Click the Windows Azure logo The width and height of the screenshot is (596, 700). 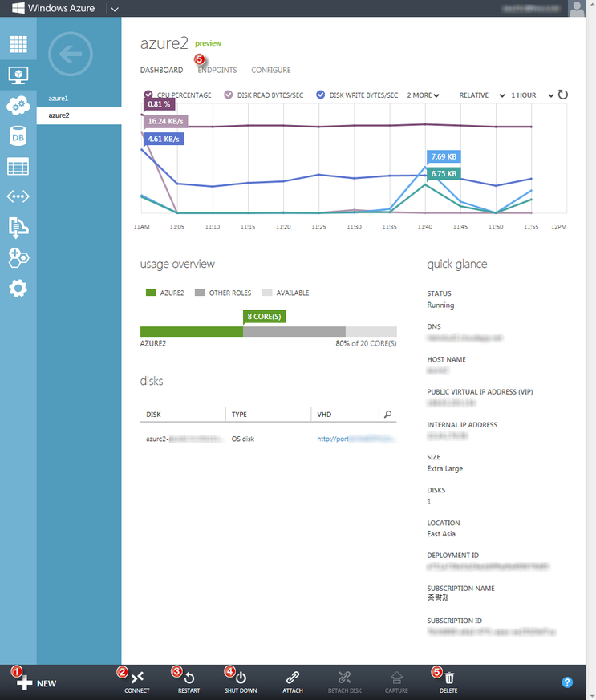click(53, 8)
